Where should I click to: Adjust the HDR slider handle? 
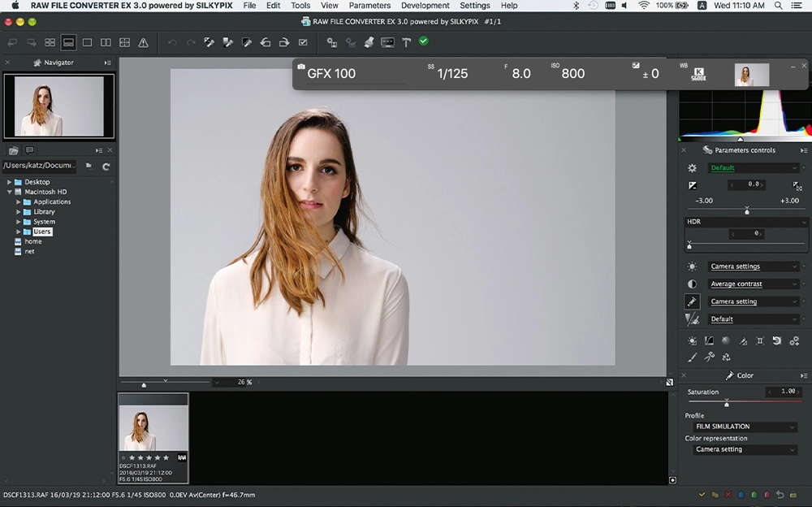coord(689,245)
